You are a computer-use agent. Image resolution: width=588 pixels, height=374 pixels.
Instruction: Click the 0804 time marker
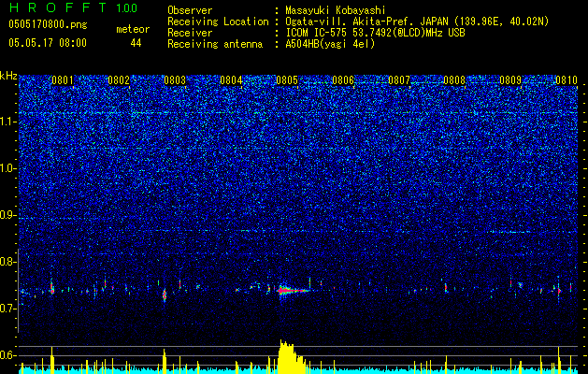click(231, 80)
